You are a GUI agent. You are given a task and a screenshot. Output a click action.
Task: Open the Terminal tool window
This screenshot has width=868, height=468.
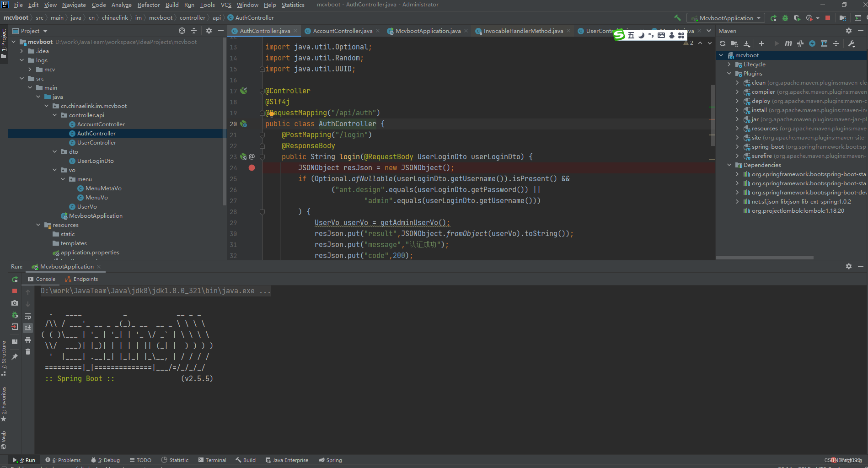(x=212, y=460)
